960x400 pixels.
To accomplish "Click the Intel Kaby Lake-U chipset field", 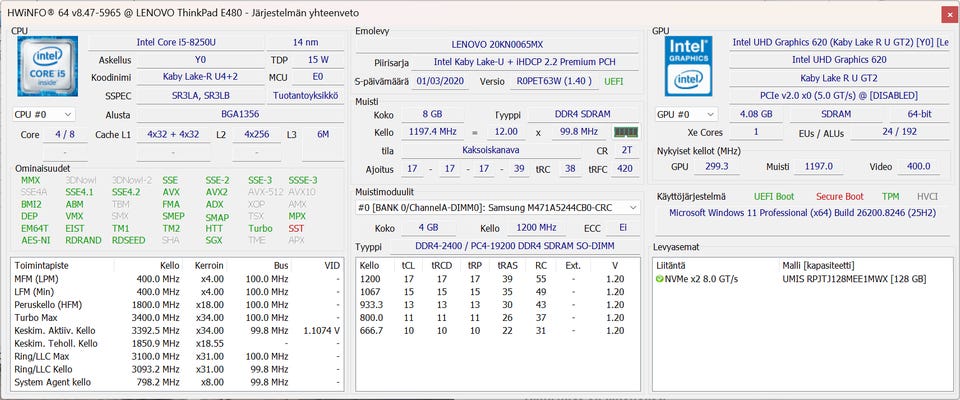I will pyautogui.click(x=525, y=62).
